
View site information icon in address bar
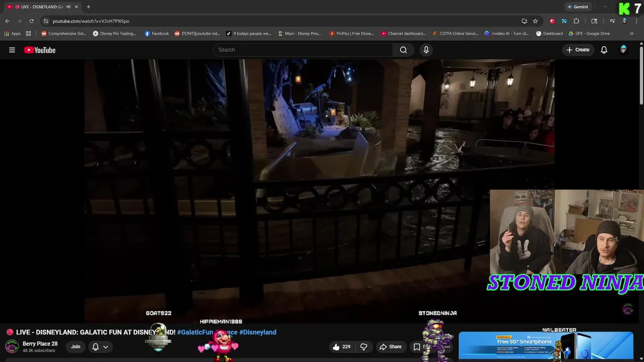click(x=46, y=21)
